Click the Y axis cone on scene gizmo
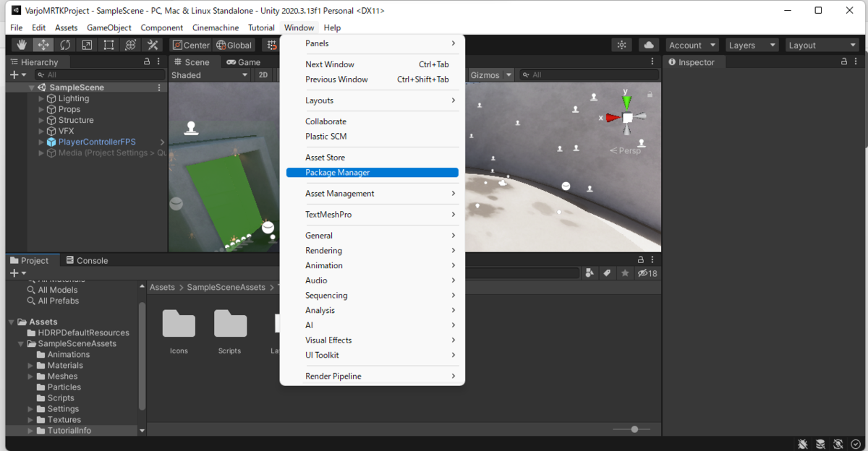 point(627,102)
